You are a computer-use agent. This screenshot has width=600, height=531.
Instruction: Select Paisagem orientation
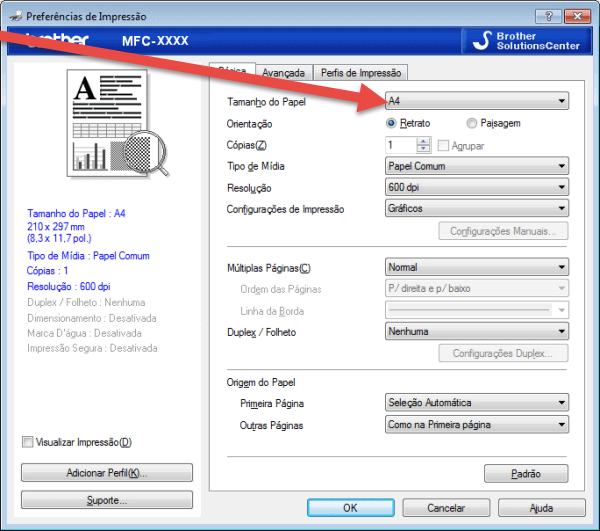click(472, 123)
